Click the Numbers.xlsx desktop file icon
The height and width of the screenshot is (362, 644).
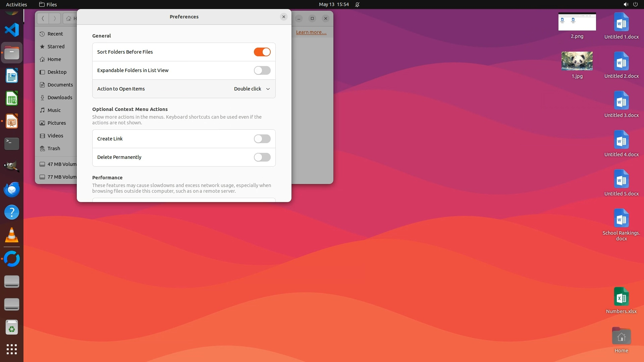(621, 297)
